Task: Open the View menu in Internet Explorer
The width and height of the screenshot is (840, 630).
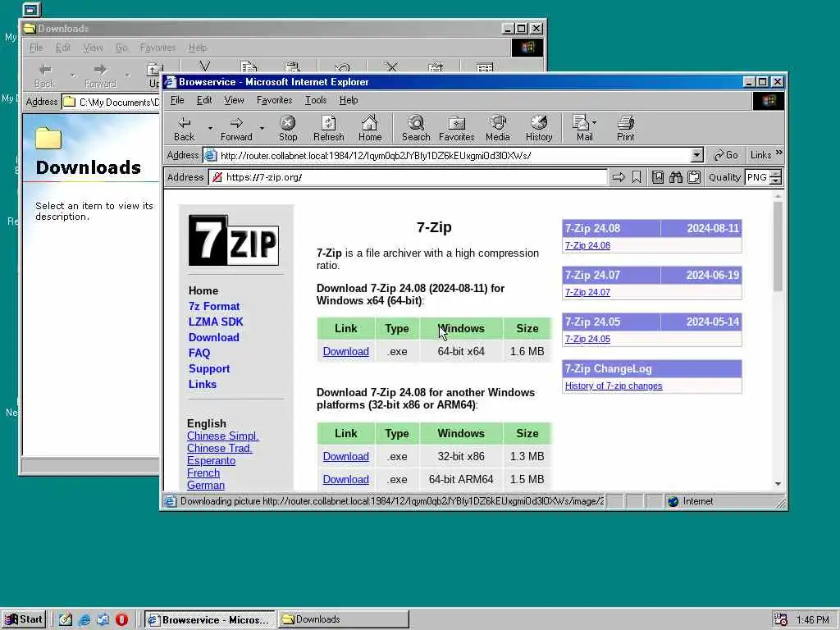Action: tap(234, 100)
